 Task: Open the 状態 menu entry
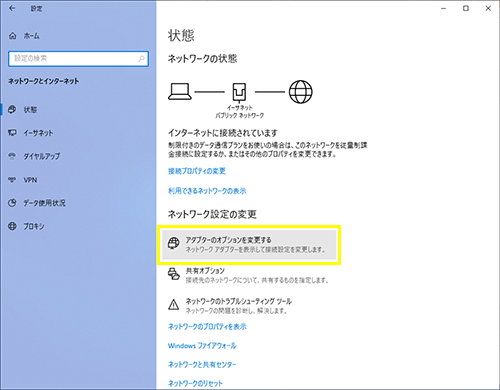coord(78,110)
